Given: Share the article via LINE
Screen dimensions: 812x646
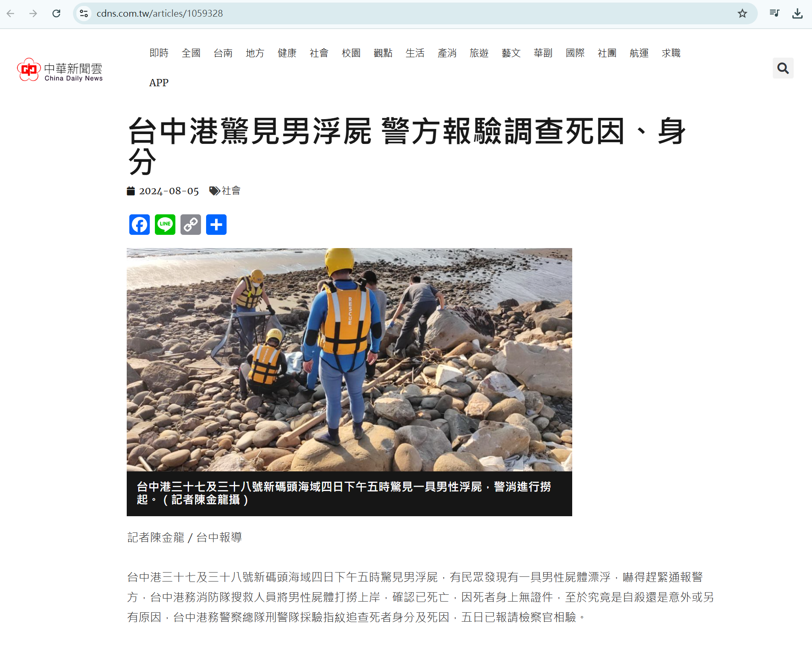Looking at the screenshot, I should (x=165, y=225).
